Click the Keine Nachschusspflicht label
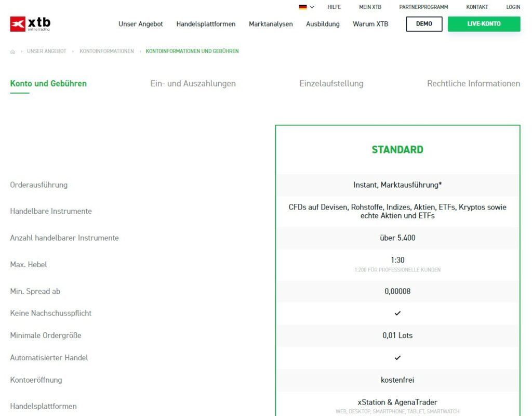Image resolution: width=532 pixels, height=416 pixels. 50,313
